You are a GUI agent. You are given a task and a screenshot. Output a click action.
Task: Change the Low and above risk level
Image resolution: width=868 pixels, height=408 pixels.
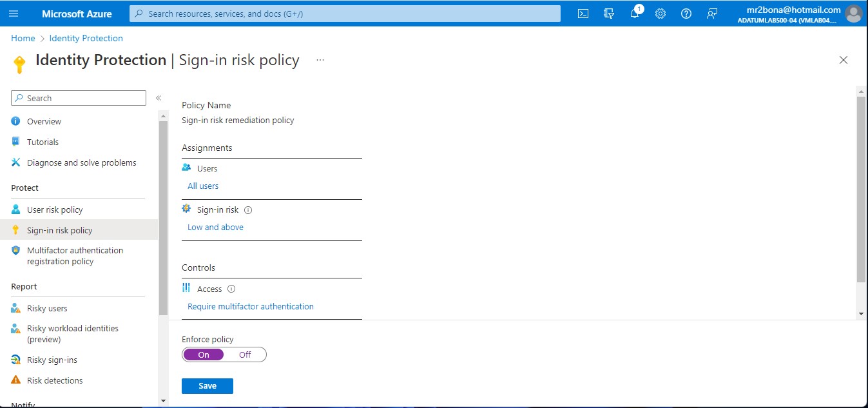pos(215,227)
